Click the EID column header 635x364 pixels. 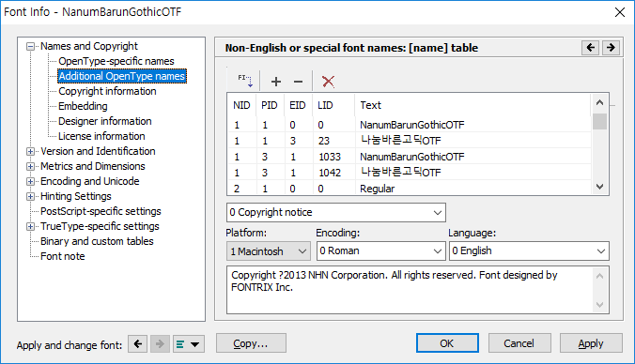298,105
